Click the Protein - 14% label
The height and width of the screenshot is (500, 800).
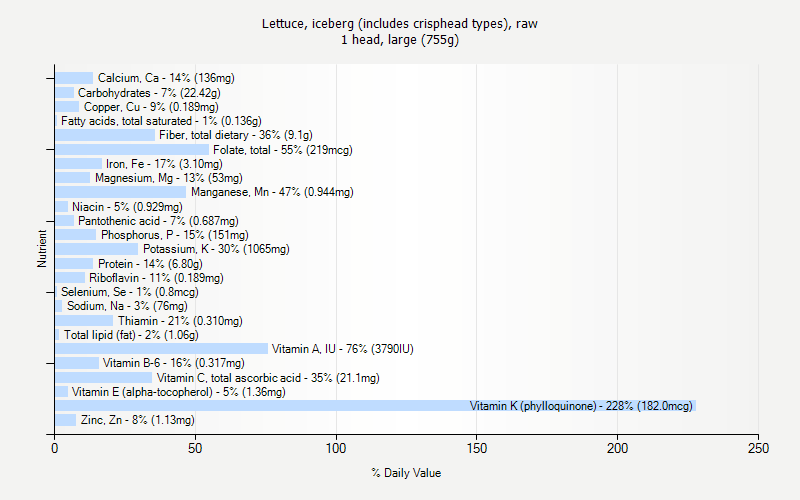(x=150, y=264)
